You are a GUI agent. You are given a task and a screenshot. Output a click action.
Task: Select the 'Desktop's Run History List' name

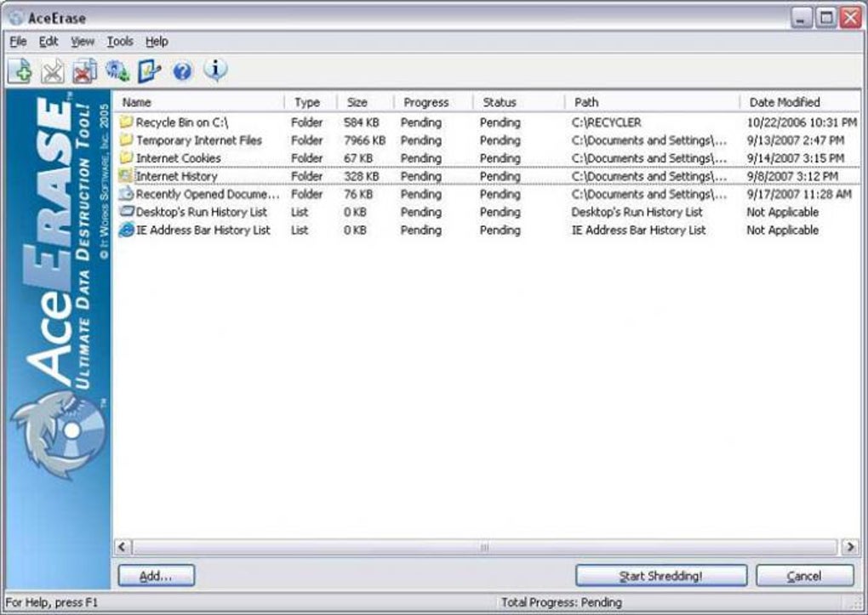click(x=202, y=212)
